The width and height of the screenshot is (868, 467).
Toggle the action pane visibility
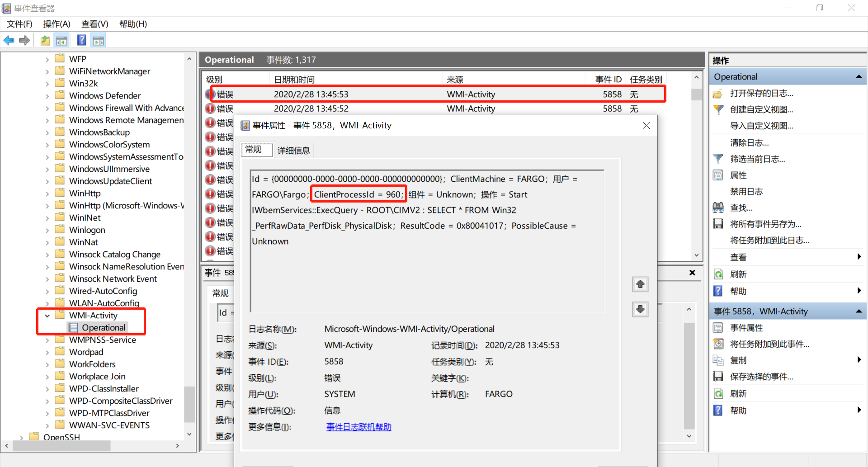point(98,40)
